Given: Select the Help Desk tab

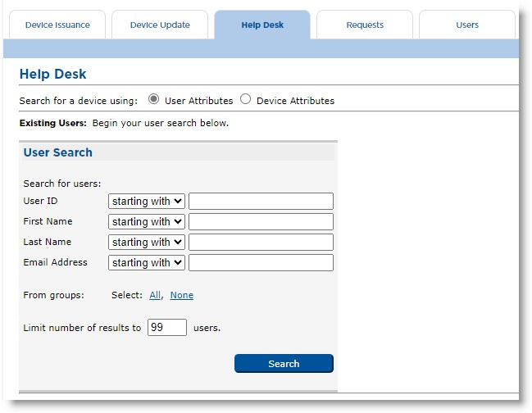Looking at the screenshot, I should pyautogui.click(x=262, y=25).
